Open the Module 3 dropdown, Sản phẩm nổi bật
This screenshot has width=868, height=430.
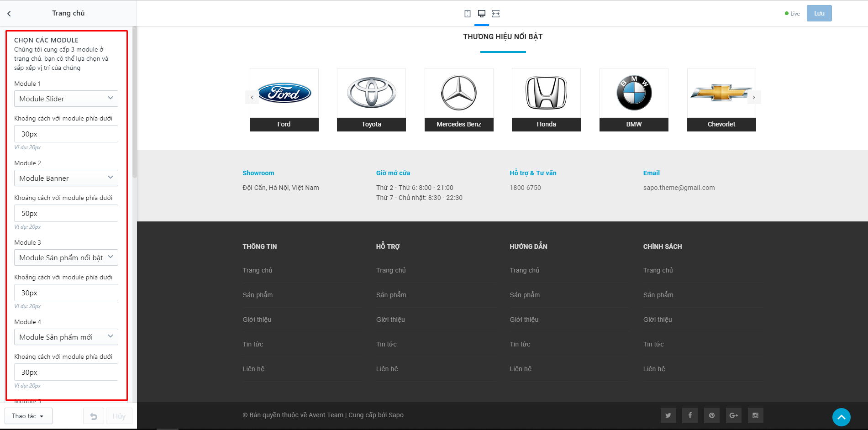point(66,257)
